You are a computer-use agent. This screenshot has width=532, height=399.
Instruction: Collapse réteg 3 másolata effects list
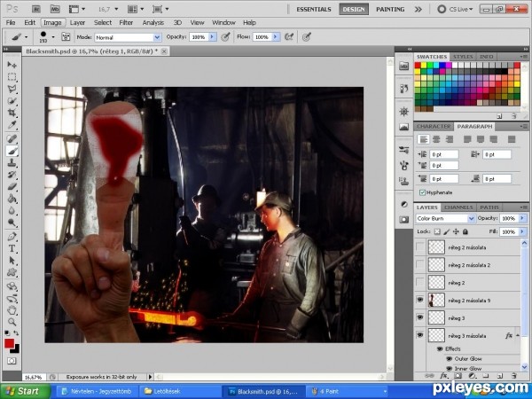[518, 335]
